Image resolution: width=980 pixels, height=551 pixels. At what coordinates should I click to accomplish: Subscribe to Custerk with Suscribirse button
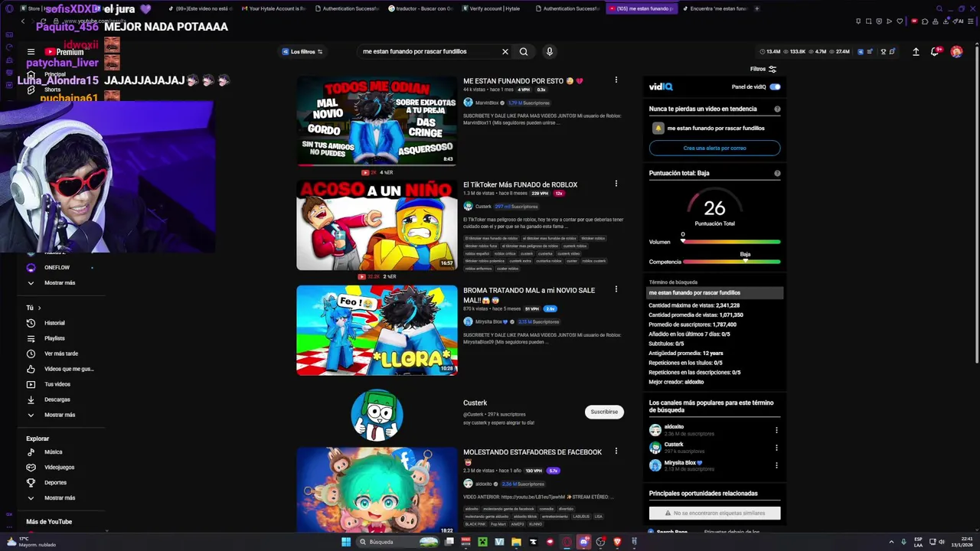[604, 412]
